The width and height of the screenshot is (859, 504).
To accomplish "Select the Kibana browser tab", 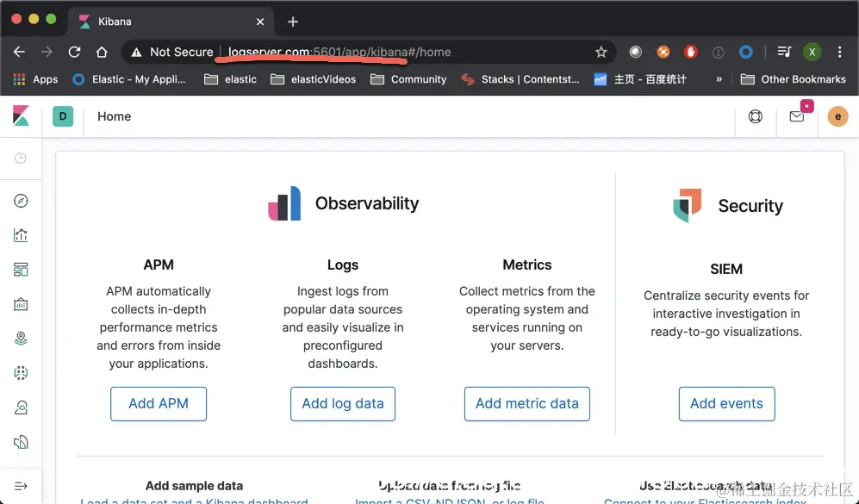I will [171, 22].
